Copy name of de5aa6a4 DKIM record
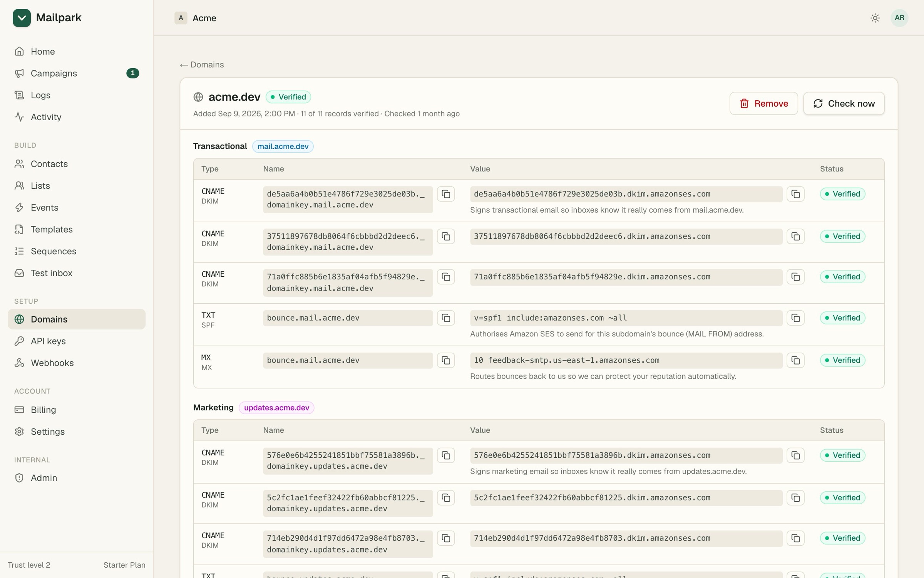Viewport: 924px width, 578px height. (x=446, y=194)
